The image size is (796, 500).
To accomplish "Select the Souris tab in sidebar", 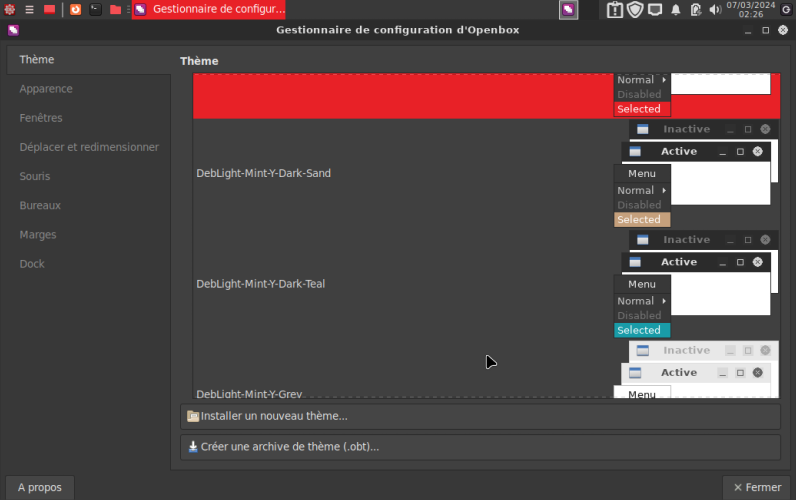I will point(35,176).
